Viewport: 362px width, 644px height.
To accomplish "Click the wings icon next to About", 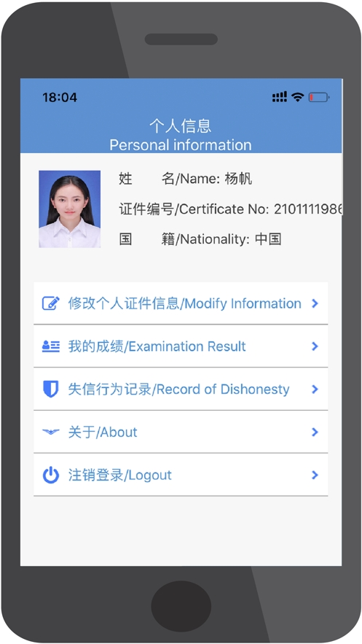I will pos(51,432).
